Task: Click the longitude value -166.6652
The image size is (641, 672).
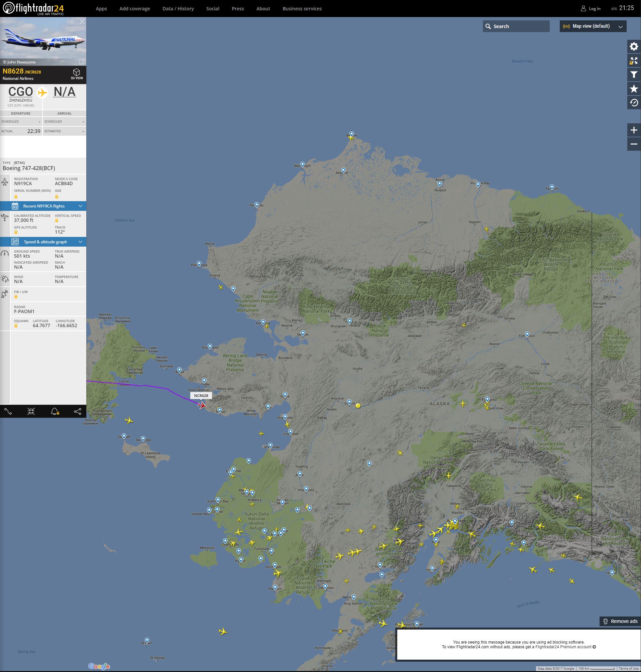Action: click(66, 326)
